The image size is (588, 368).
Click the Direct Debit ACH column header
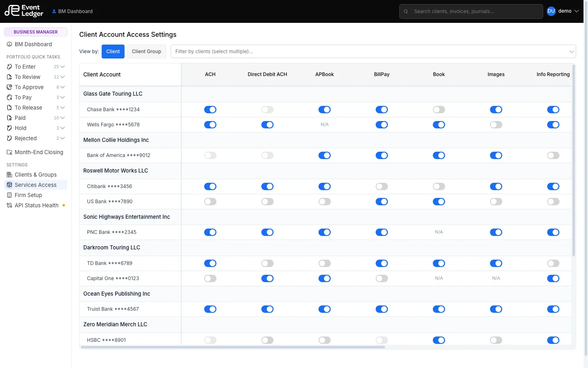pyautogui.click(x=267, y=74)
